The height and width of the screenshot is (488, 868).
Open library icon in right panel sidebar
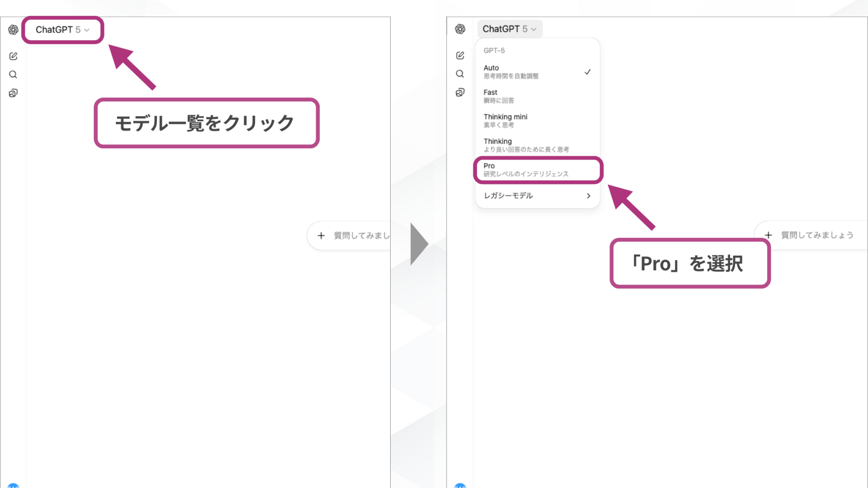pyautogui.click(x=460, y=92)
